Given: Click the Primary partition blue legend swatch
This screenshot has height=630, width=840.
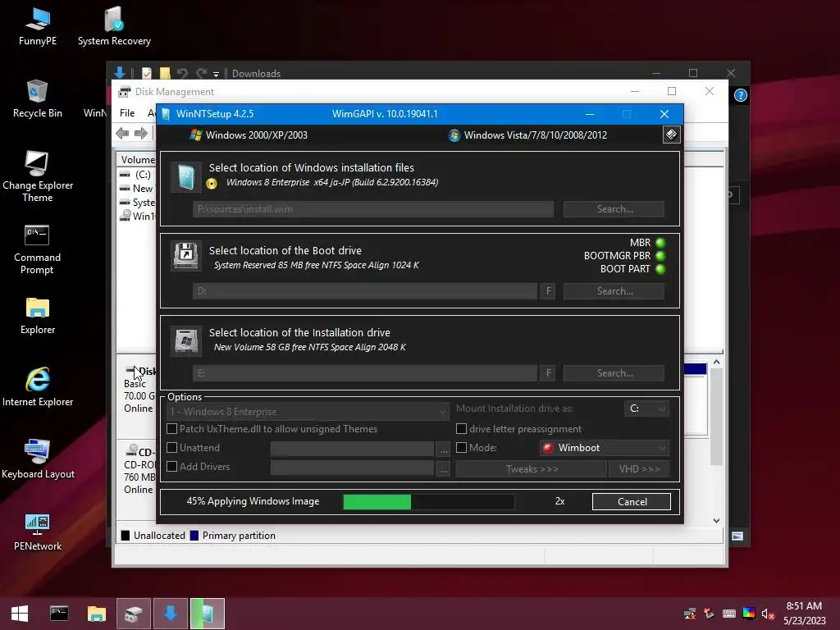Looking at the screenshot, I should [x=194, y=535].
